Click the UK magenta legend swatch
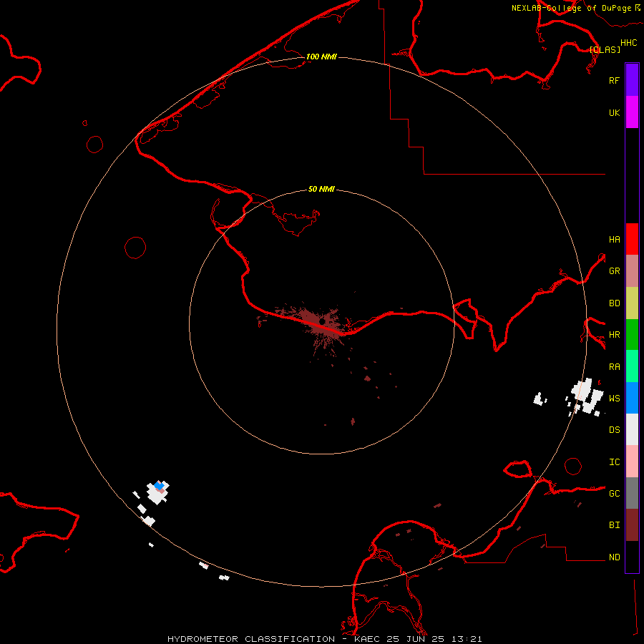Screen dimensions: 644x644 point(632,112)
